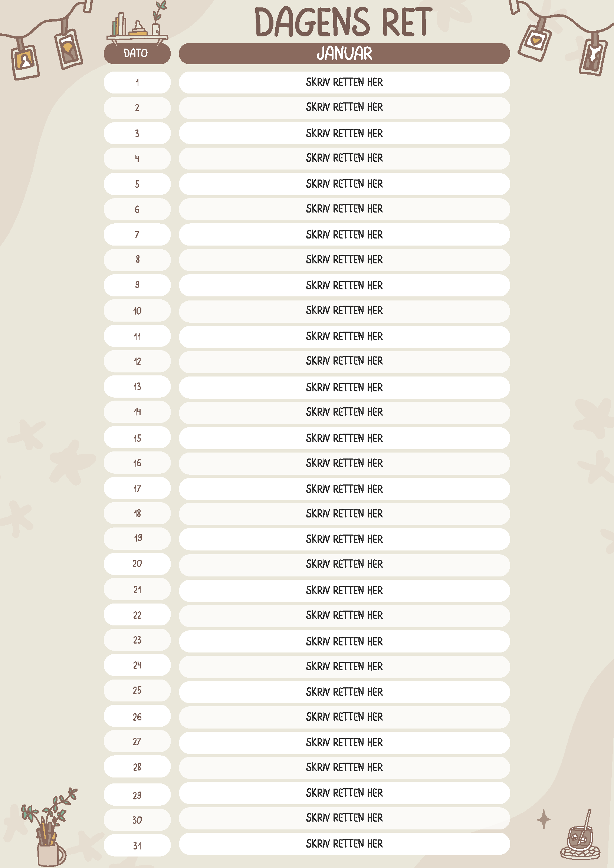Select the dish field for date 10

coord(344,311)
